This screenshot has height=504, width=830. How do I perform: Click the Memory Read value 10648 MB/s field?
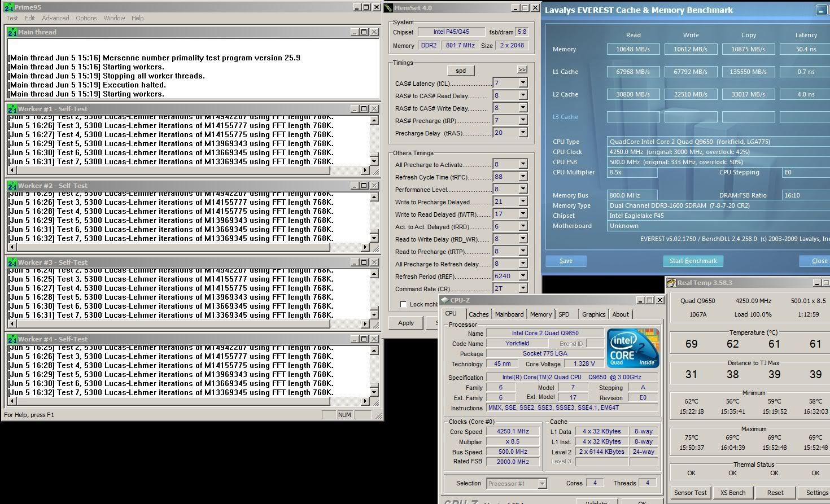pos(634,49)
